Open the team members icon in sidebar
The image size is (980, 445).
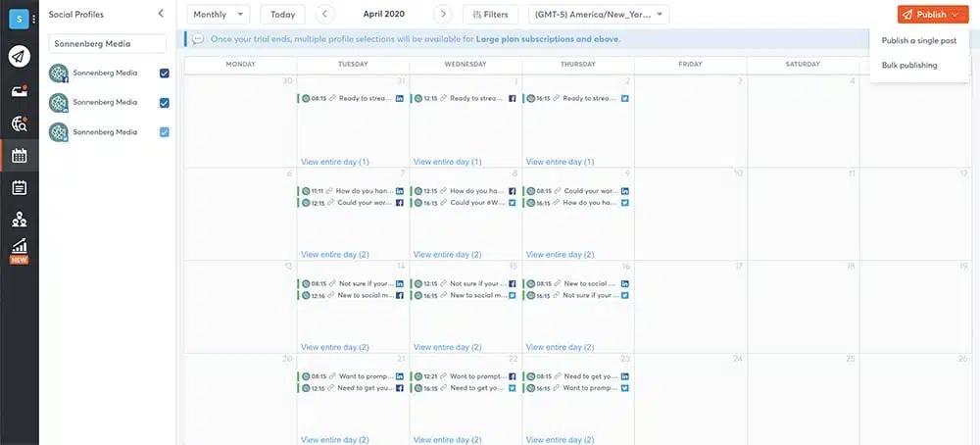(20, 220)
